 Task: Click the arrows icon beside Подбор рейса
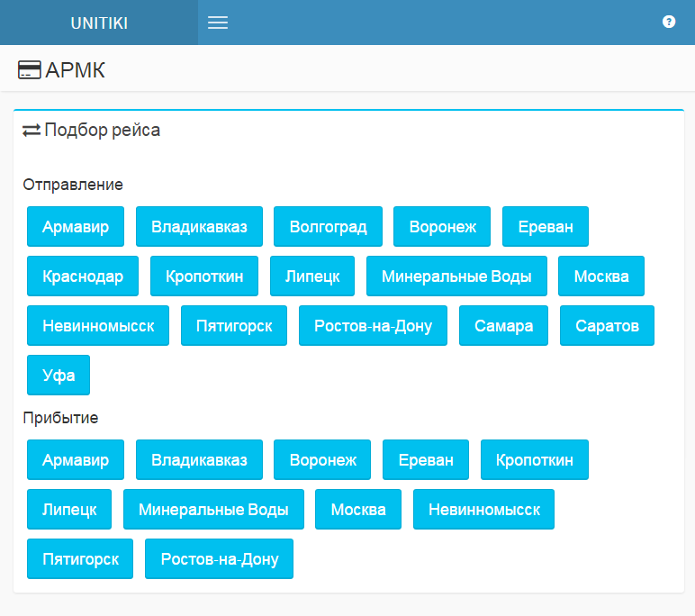click(x=32, y=130)
